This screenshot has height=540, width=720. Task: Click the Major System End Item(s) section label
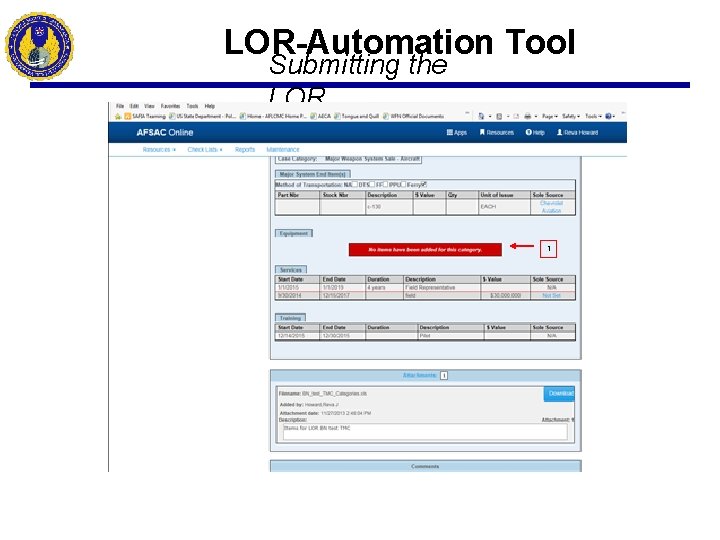pyautogui.click(x=313, y=174)
